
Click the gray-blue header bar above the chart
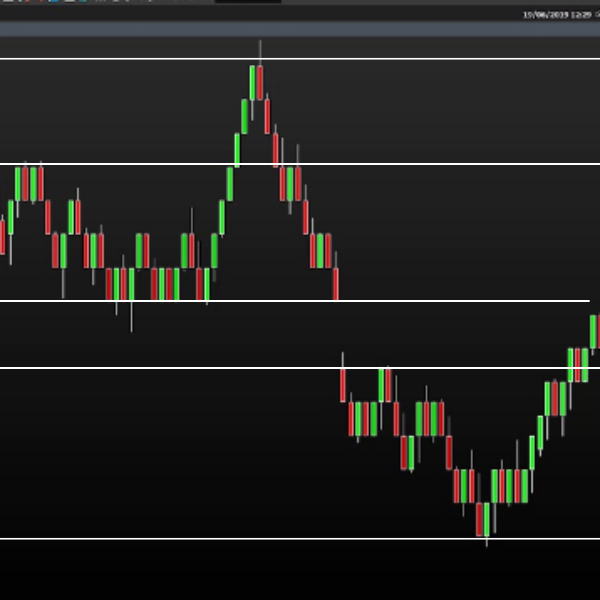pos(300,30)
